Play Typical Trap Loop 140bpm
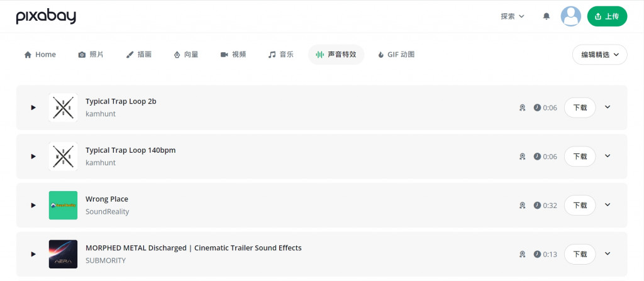 (x=33, y=157)
